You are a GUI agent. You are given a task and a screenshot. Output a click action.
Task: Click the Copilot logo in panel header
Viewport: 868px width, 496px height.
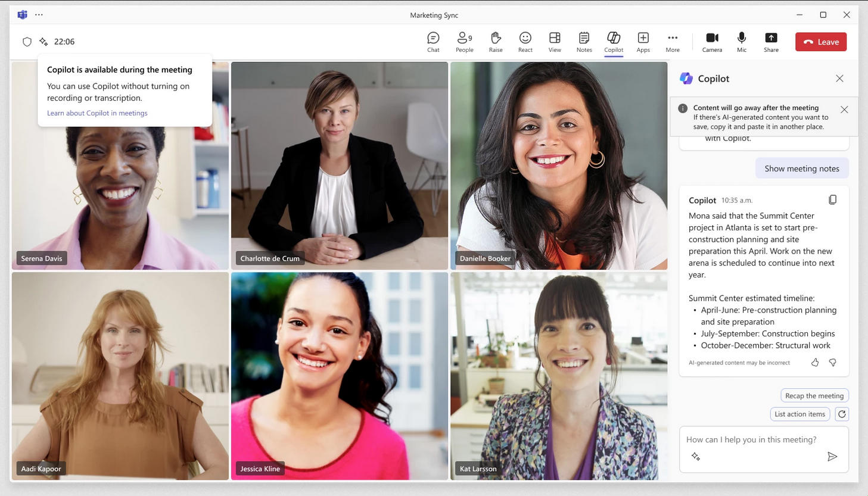tap(686, 79)
